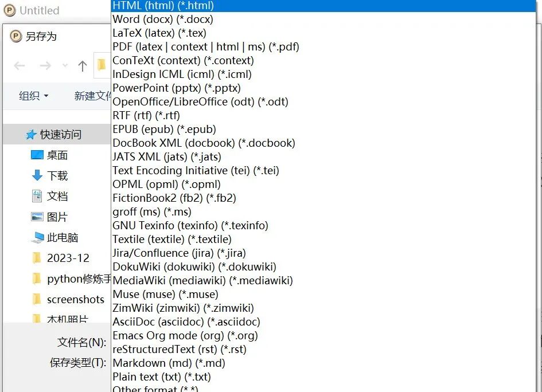
Task: Pick Muse (muse) (*.muse) option
Action: tap(323, 294)
